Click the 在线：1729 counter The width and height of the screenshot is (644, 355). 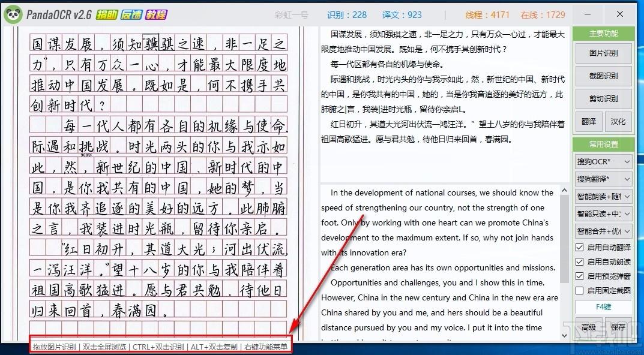coord(543,15)
